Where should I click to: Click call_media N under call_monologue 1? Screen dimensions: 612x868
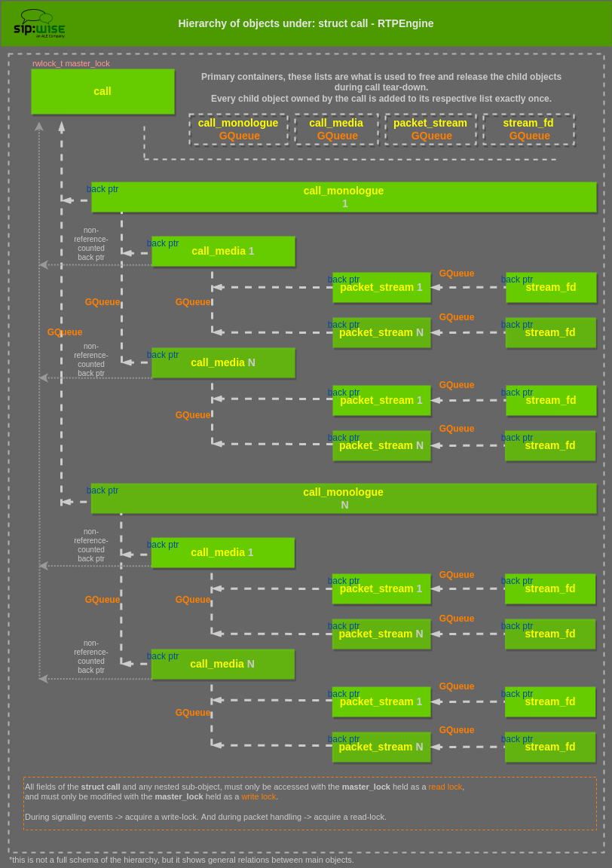click(223, 362)
